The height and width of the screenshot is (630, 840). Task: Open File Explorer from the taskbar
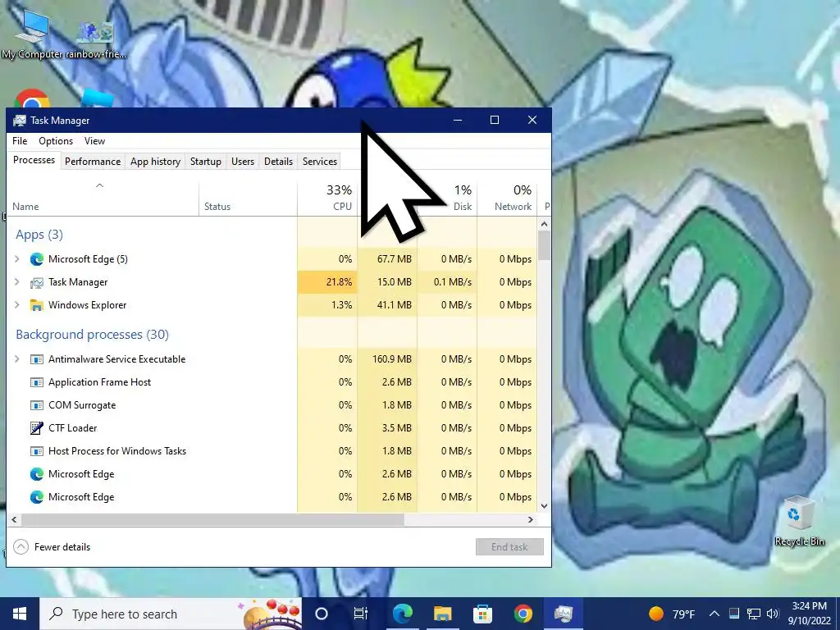(x=442, y=614)
